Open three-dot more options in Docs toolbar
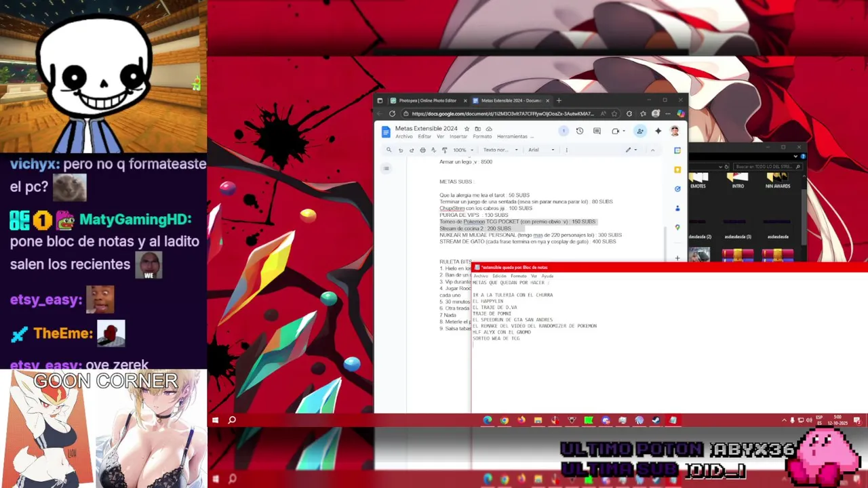The image size is (868, 488). point(567,150)
